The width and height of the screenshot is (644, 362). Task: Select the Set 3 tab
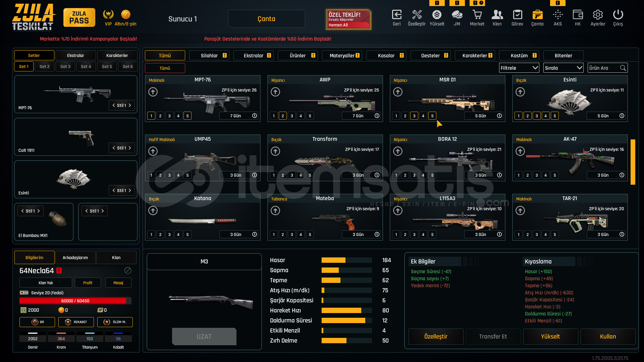point(65,66)
